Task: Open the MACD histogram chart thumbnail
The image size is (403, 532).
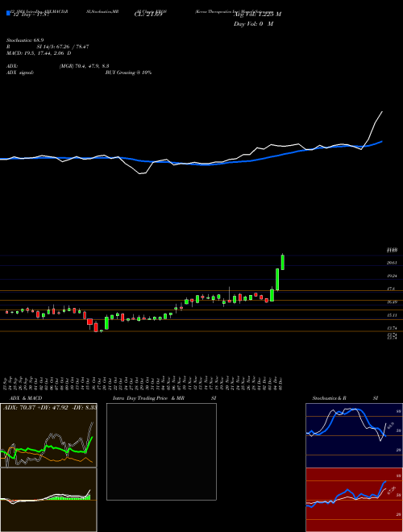Action: point(48,500)
